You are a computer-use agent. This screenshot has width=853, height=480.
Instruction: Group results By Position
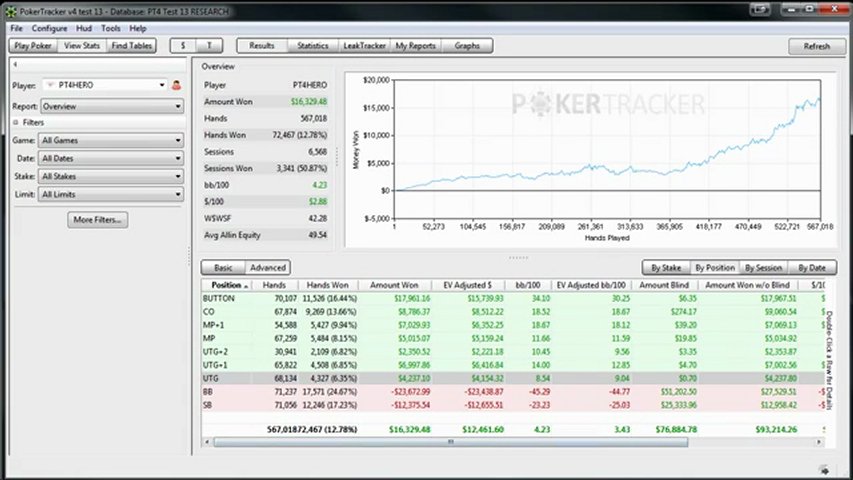click(715, 268)
